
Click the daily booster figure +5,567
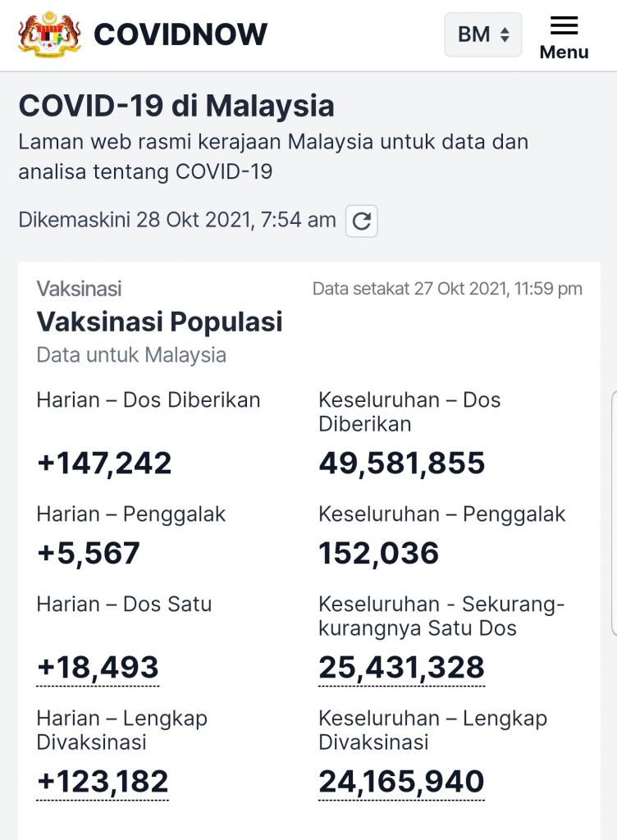tap(89, 554)
